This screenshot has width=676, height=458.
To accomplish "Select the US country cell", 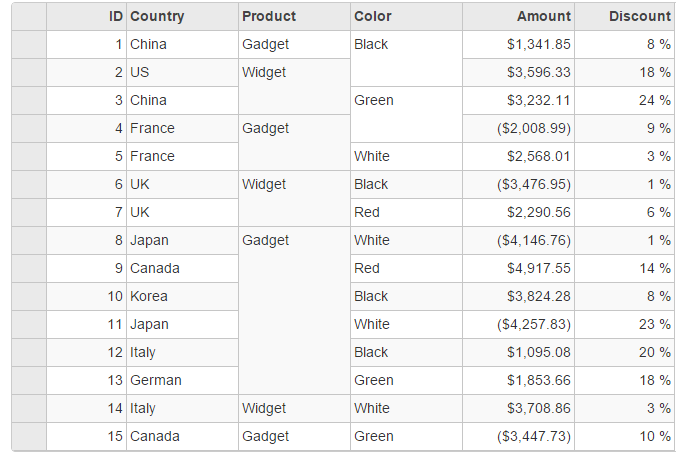I will [182, 72].
